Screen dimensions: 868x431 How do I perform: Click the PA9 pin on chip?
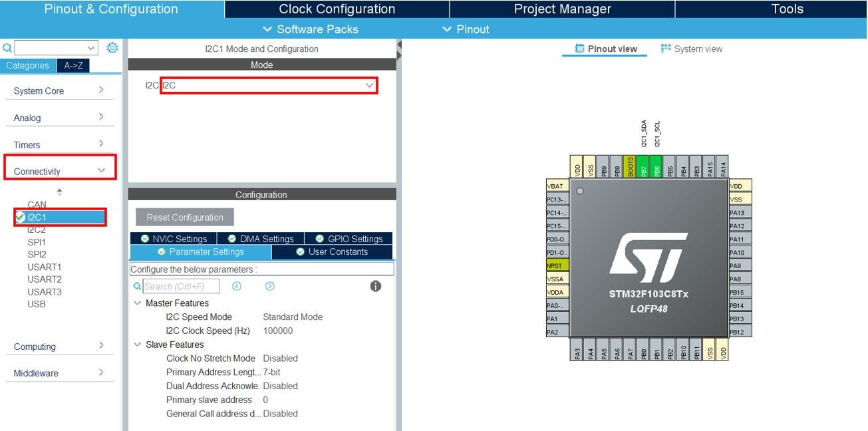(740, 265)
